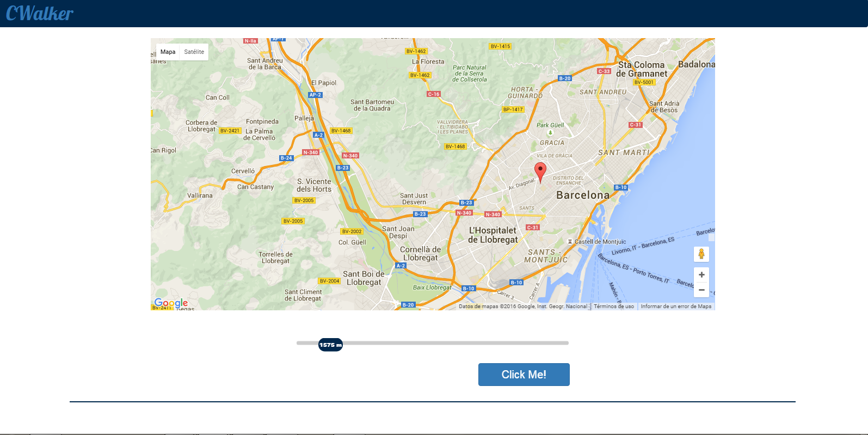Click Sant Boi de Llobregat label
868x435 pixels.
(x=364, y=278)
